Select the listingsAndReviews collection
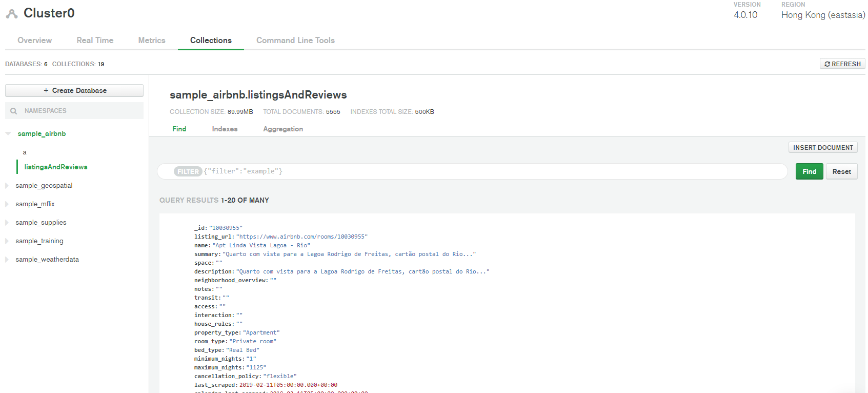The height and width of the screenshot is (393, 868). 56,167
